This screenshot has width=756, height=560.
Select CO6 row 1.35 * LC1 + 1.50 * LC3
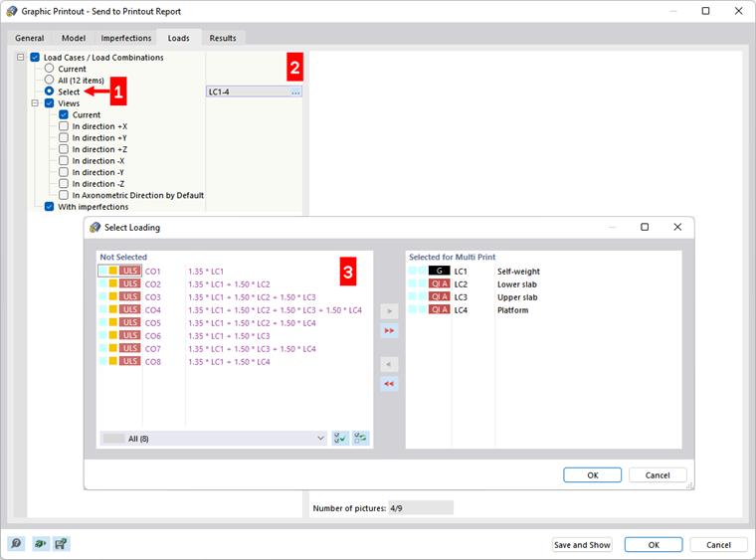pyautogui.click(x=235, y=336)
